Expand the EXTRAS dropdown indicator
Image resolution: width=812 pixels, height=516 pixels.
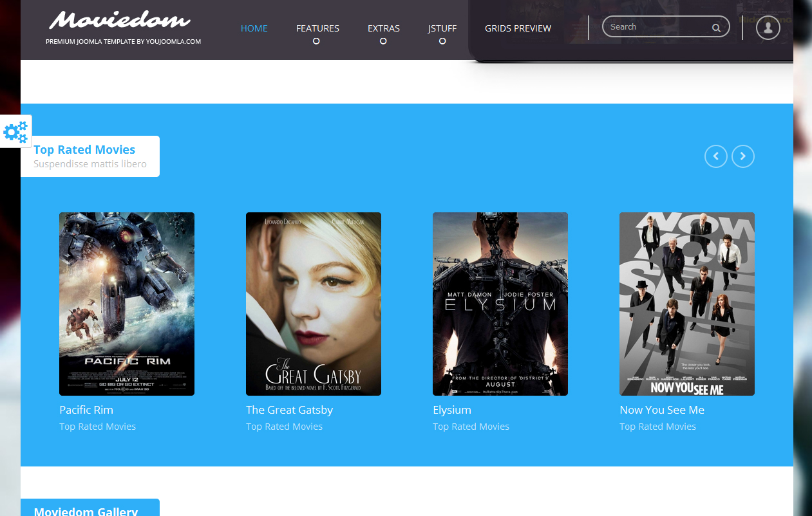point(383,41)
